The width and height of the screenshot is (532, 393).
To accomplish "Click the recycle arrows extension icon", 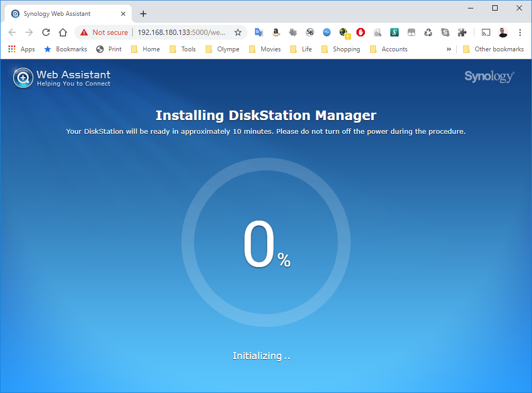I will 428,32.
